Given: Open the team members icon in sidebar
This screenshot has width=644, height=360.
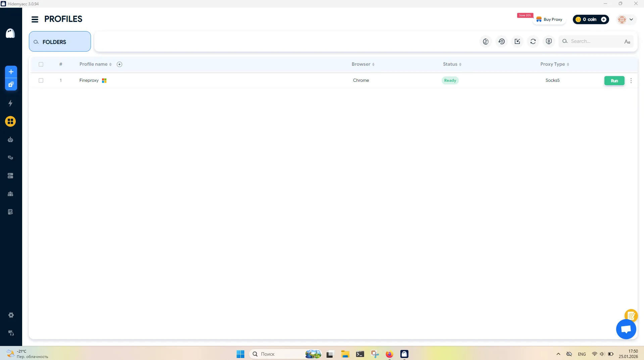Looking at the screenshot, I should pos(10,194).
